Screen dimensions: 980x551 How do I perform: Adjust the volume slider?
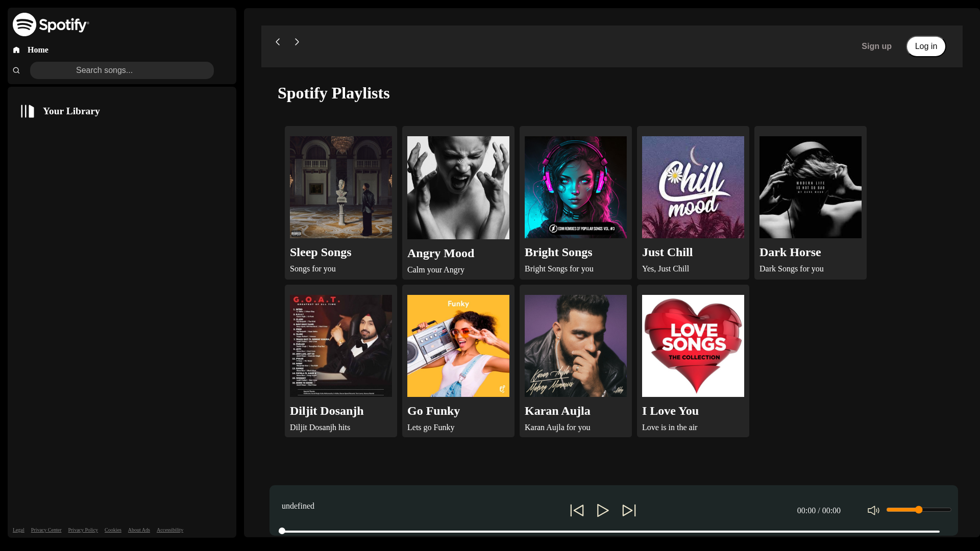(x=919, y=510)
